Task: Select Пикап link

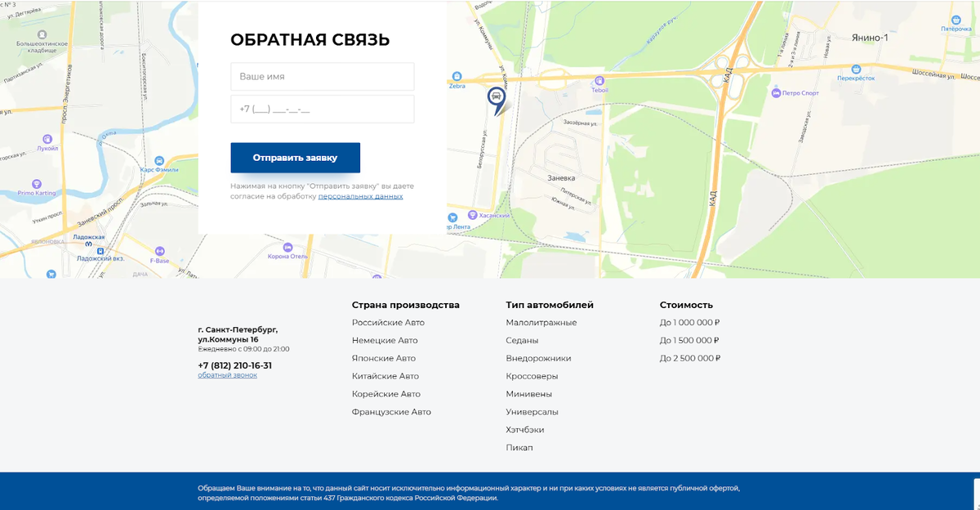Action: point(519,448)
